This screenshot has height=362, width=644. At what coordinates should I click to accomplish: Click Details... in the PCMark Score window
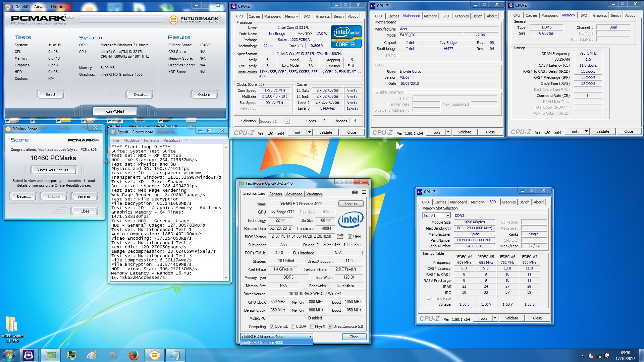tap(24, 196)
